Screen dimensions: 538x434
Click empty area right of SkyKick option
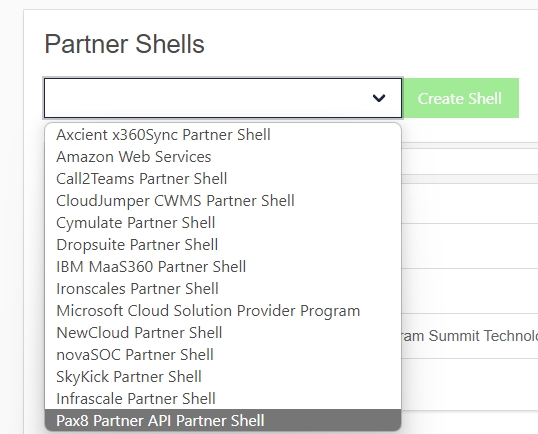[x=302, y=376]
